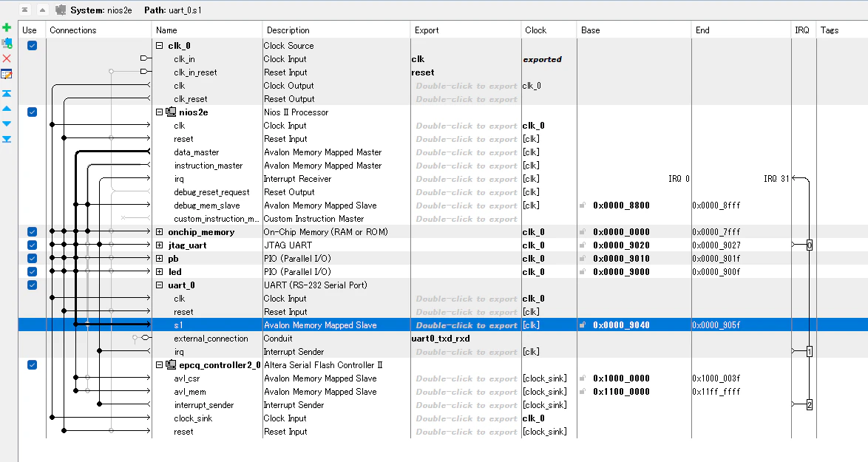Click the End column header
The image size is (868, 462).
(x=742, y=30)
